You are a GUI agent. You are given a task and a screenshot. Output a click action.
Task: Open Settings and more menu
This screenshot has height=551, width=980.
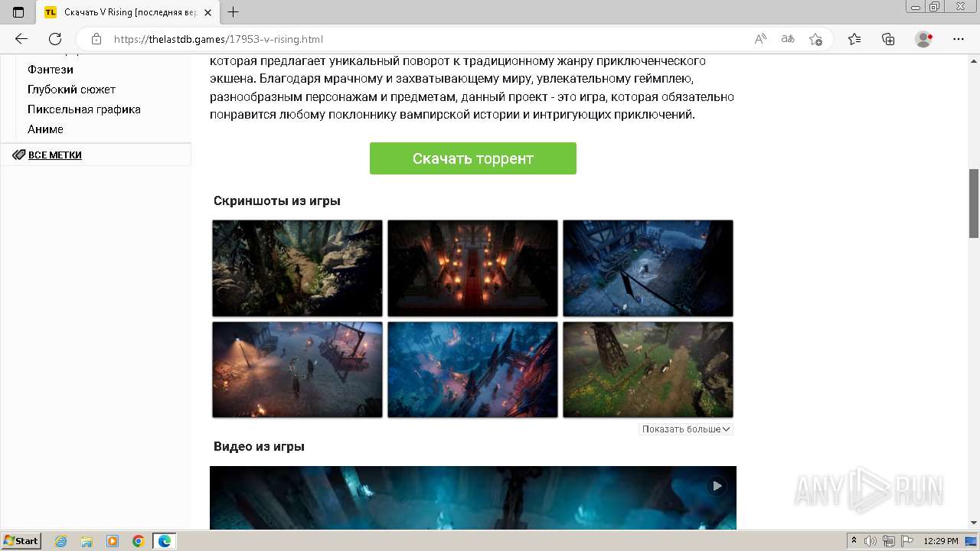pos(959,39)
